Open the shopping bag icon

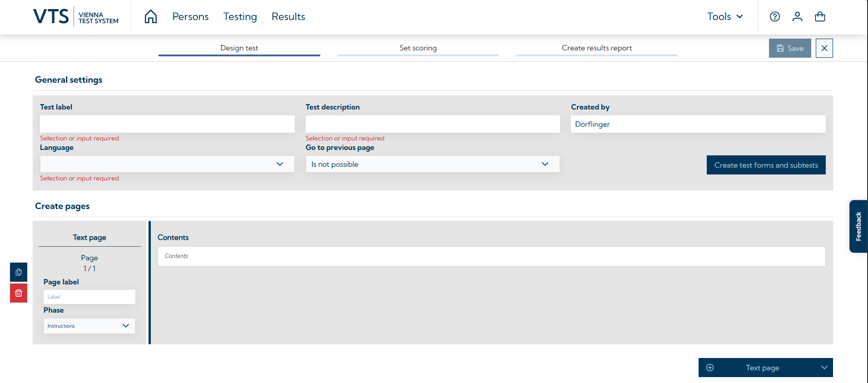[x=820, y=17]
